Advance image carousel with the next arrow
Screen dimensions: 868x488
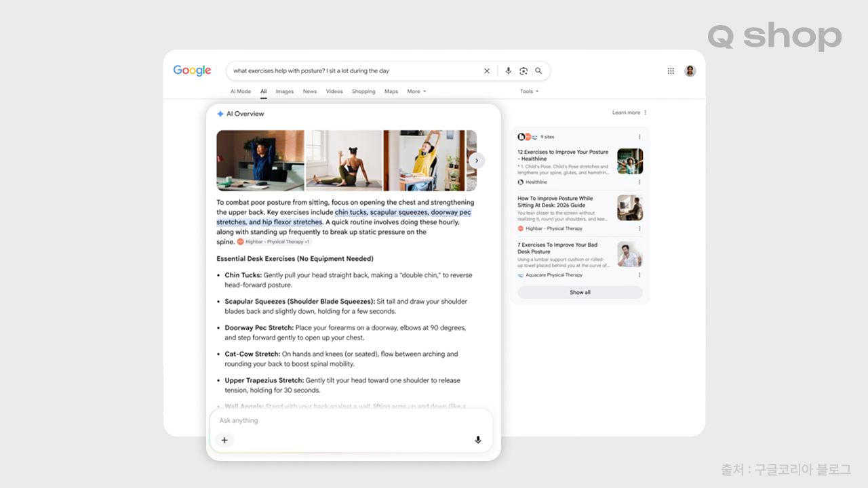click(x=477, y=161)
